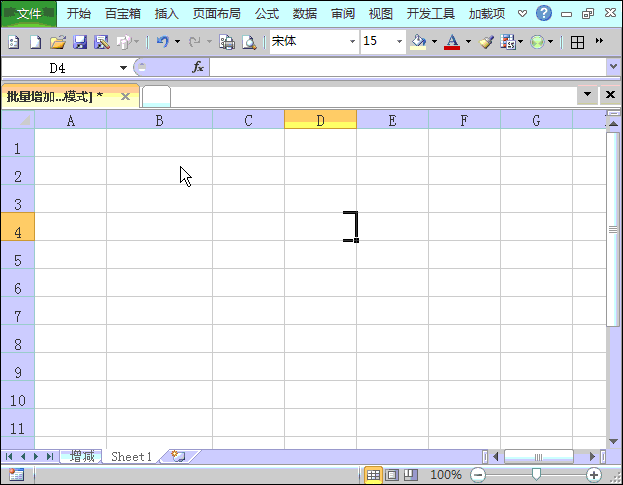Viewport: 623px width, 485px height.
Task: Open the 公式 tab
Action: tap(267, 14)
